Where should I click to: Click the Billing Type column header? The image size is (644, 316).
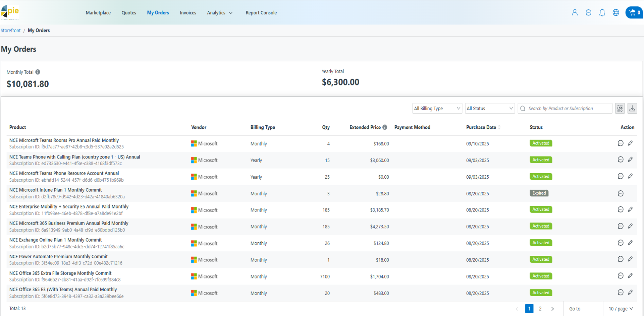click(x=263, y=127)
